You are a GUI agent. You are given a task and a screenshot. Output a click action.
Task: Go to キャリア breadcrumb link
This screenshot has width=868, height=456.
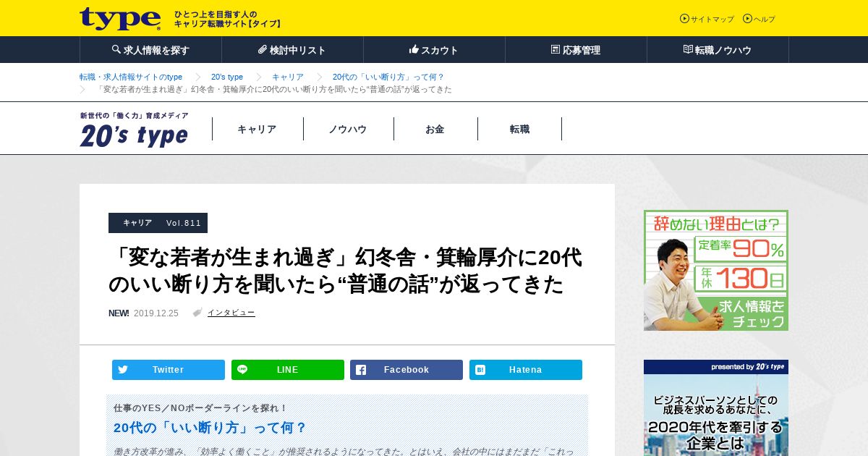(288, 77)
